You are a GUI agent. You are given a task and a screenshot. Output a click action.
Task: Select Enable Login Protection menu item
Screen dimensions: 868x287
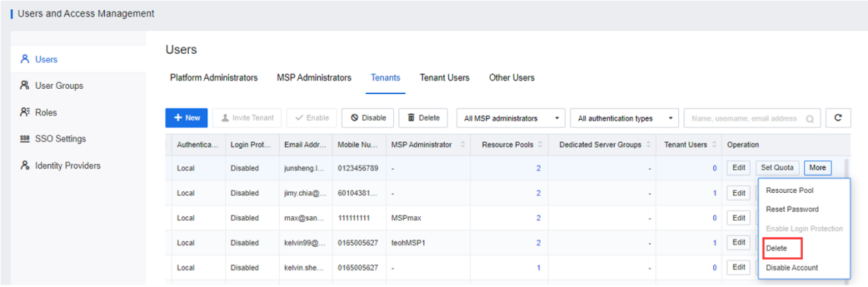pos(804,229)
